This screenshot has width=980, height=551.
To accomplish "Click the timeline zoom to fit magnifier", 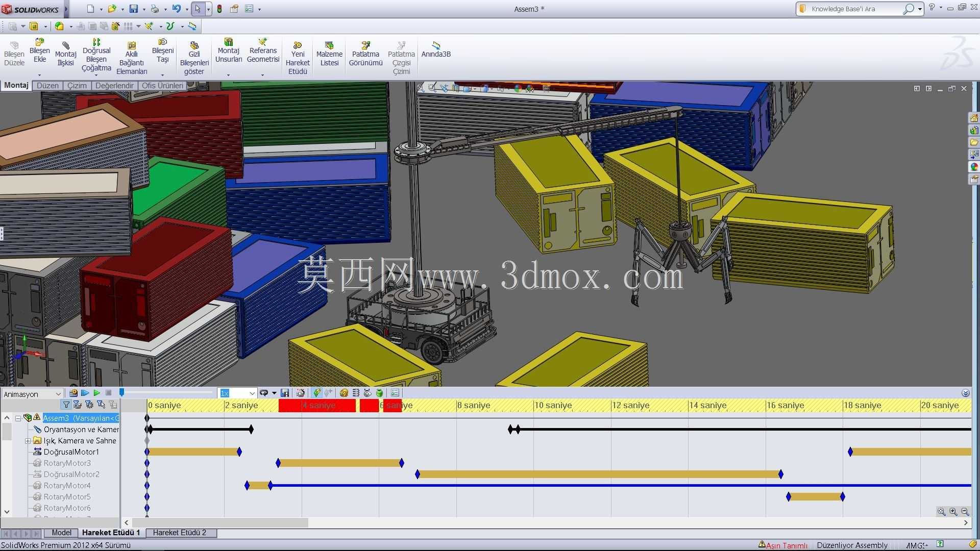I will [941, 512].
